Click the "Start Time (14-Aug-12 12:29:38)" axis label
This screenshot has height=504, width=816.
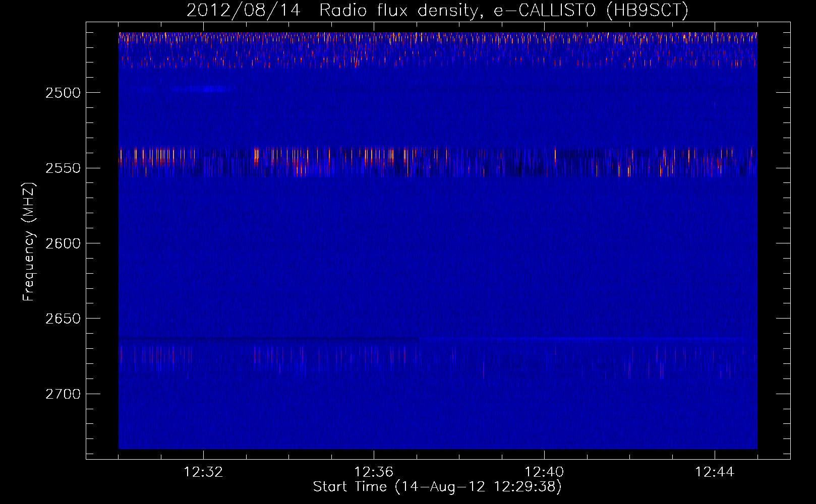click(437, 487)
